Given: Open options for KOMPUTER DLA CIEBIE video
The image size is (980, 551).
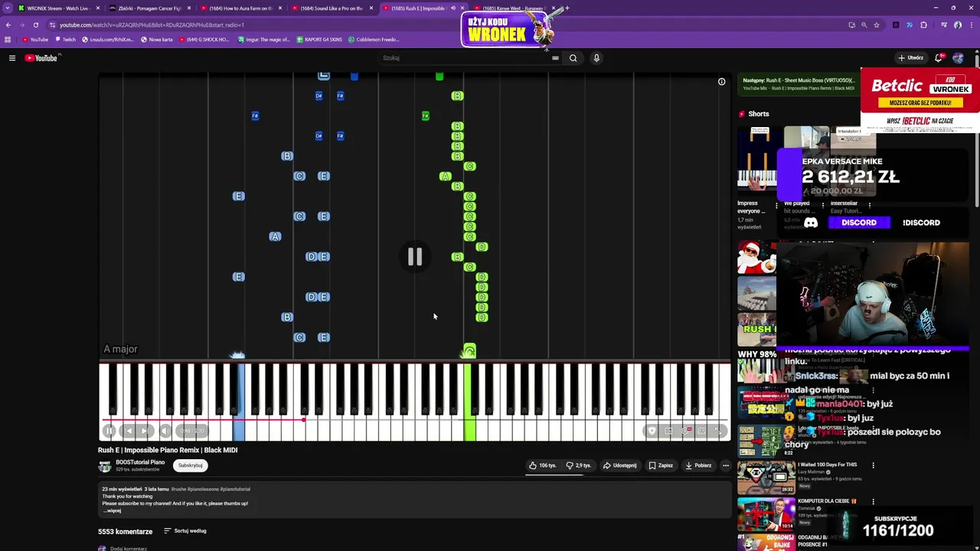Looking at the screenshot, I should tap(873, 502).
